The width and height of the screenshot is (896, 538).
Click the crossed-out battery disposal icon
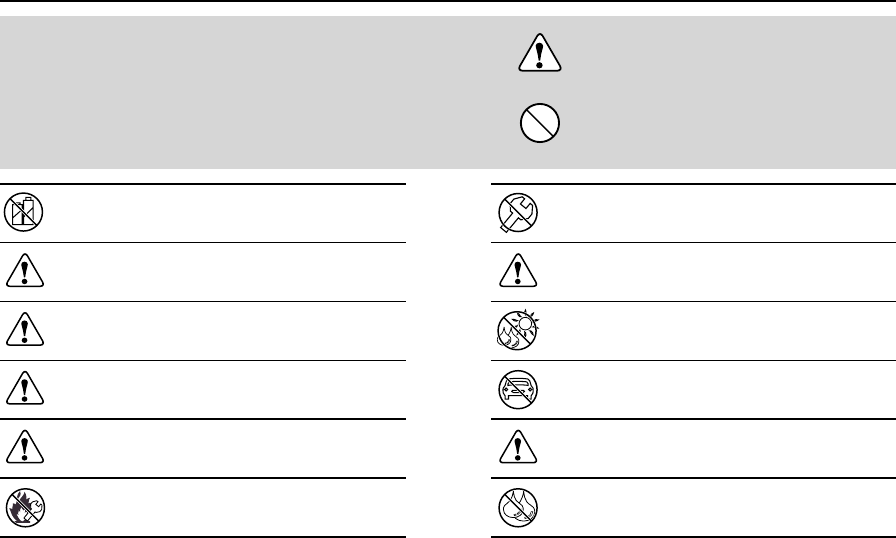click(x=22, y=213)
